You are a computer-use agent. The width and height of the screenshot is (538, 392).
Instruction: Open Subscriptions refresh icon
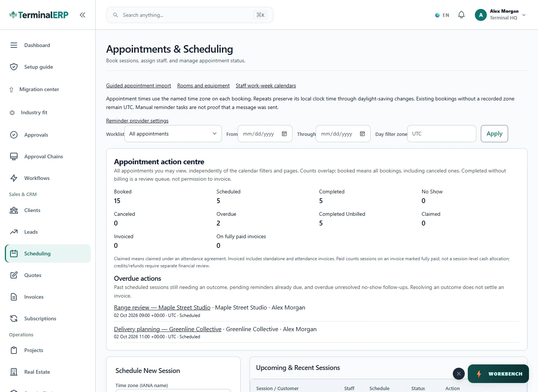pos(14,318)
